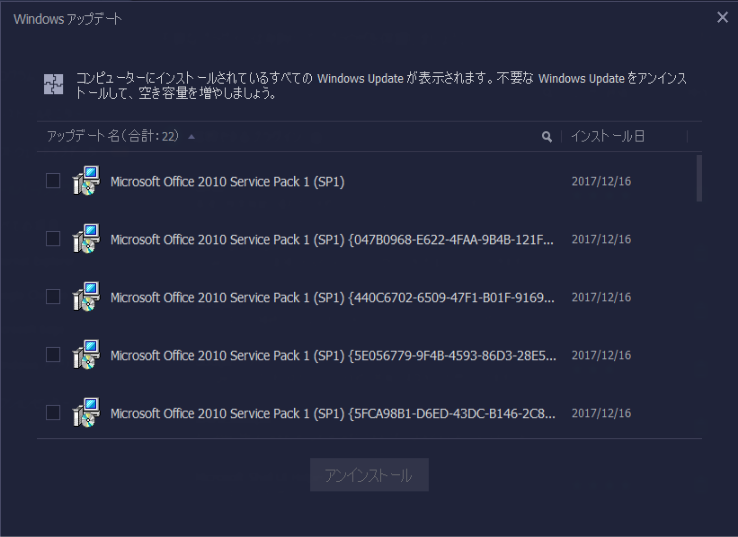Click install date of update {440C6702-6509...
Image resolution: width=738 pixels, height=537 pixels.
pyautogui.click(x=601, y=297)
